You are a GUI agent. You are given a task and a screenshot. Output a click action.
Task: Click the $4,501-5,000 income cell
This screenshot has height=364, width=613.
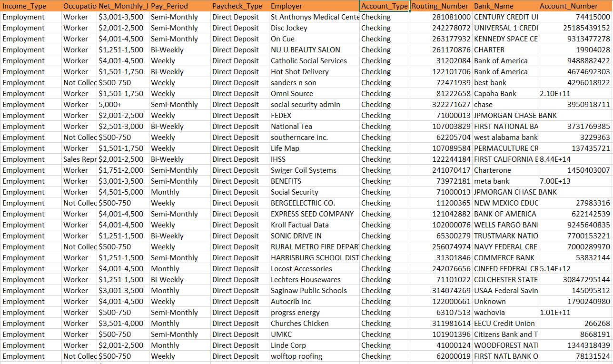pyautogui.click(x=123, y=192)
